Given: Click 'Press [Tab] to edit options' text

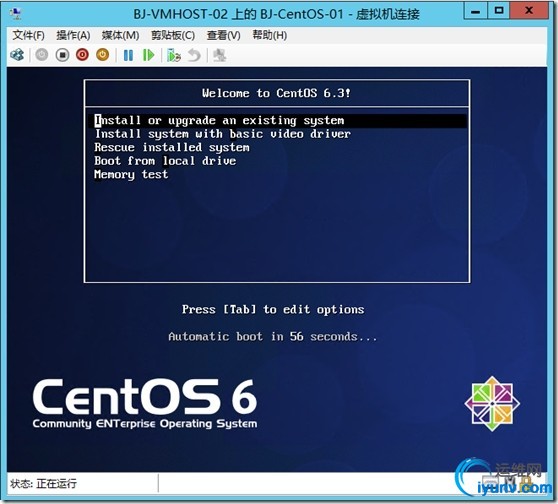Looking at the screenshot, I should coord(273,309).
